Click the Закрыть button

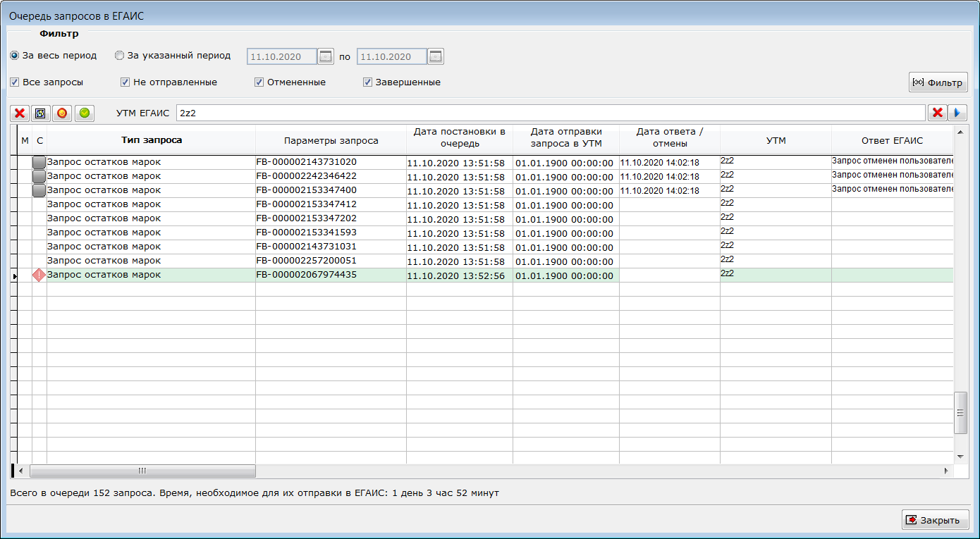click(x=935, y=520)
